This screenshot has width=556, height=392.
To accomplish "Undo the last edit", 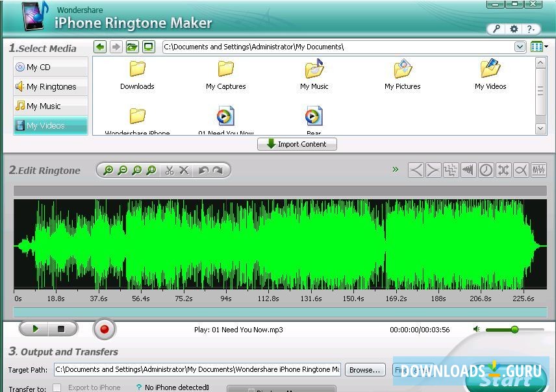I will click(204, 170).
